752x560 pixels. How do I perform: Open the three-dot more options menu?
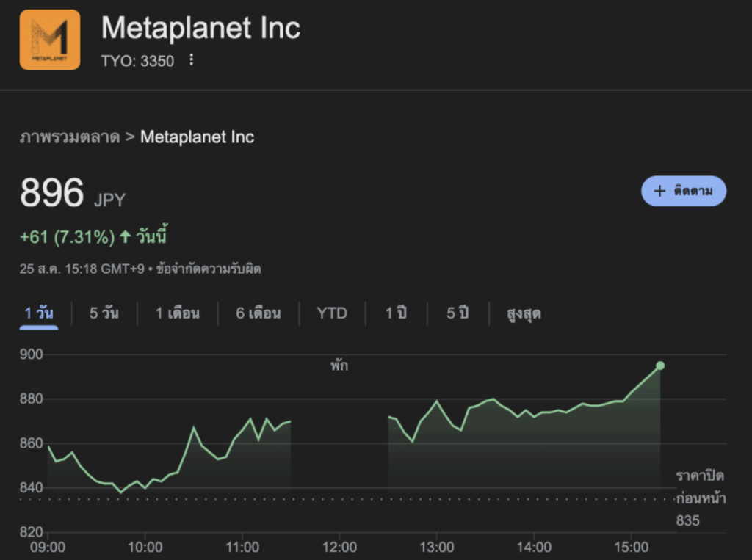tap(192, 60)
